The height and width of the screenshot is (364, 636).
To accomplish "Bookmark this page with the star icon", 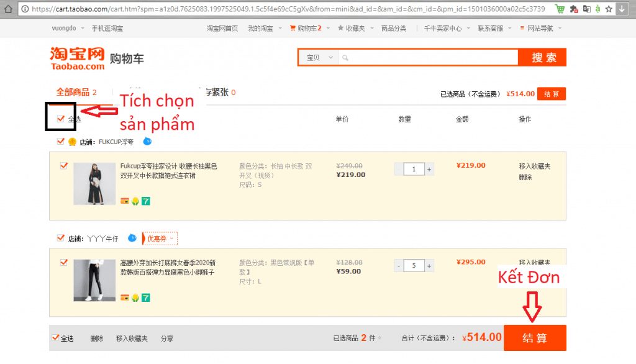I will pos(609,9).
